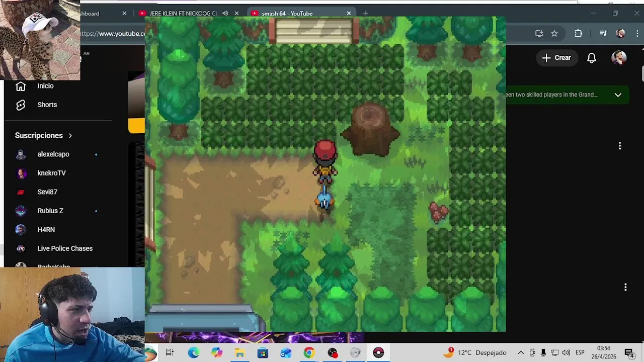Open Chrome profile avatar
644x362 pixels.
tap(620, 34)
